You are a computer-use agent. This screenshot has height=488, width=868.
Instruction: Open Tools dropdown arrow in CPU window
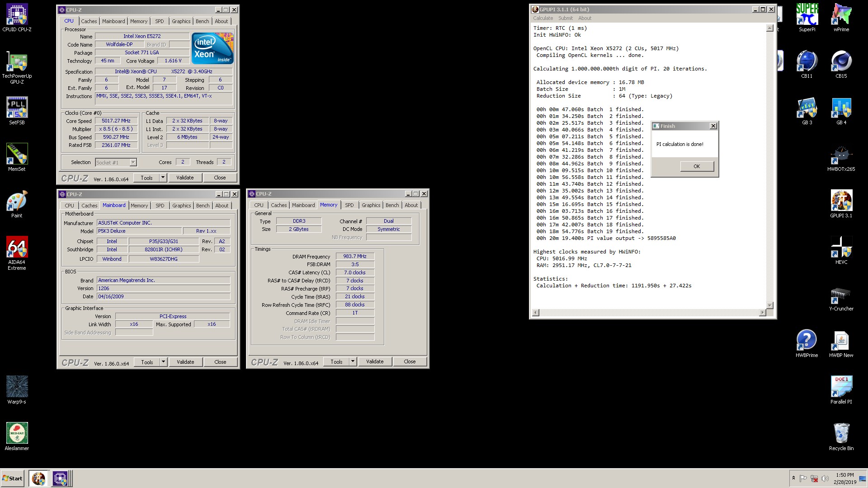click(x=163, y=178)
